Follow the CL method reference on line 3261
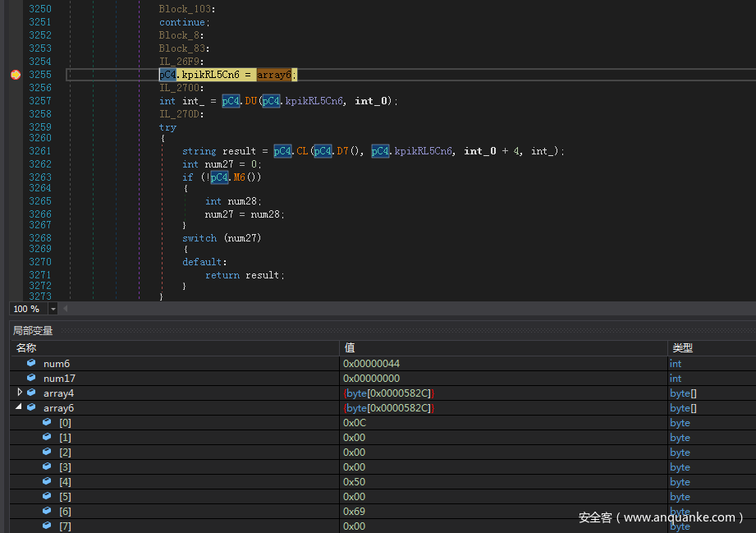Image resolution: width=756 pixels, height=533 pixels. coord(303,151)
